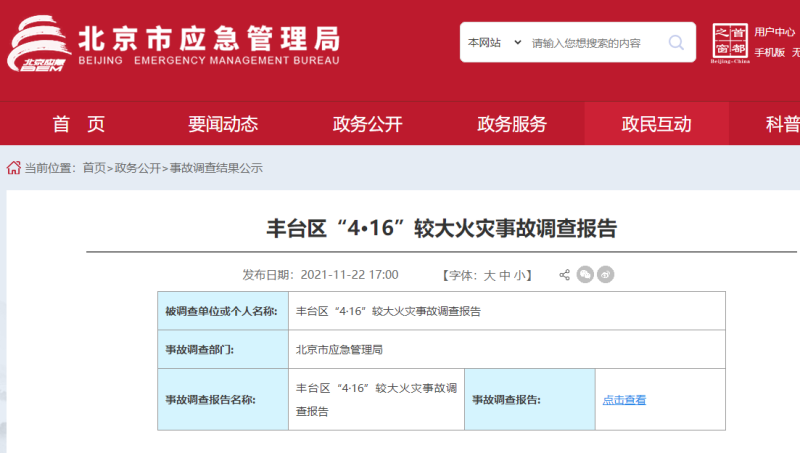
Task: Open 用户中心 user center link
Action: tap(774, 32)
